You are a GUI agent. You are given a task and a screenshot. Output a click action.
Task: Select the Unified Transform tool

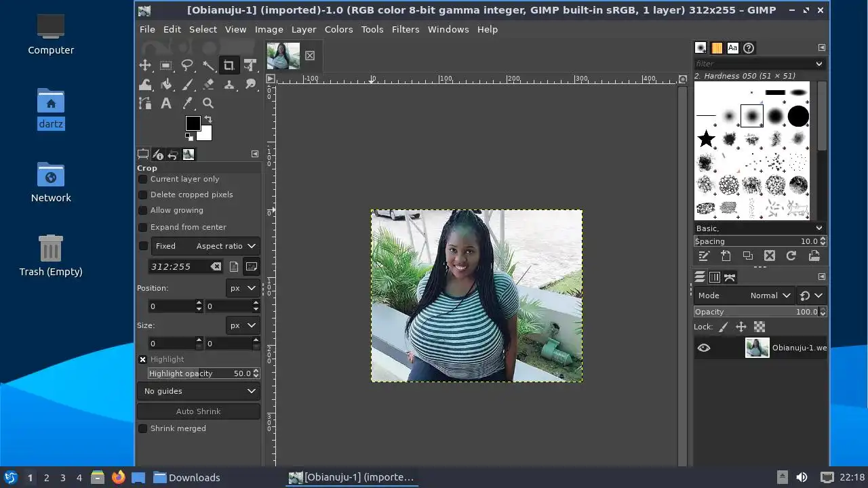[x=250, y=65]
